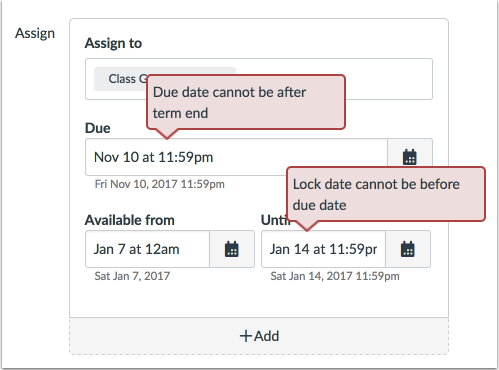Click the 'Due date cannot be after term end' tooltip
The image size is (499, 370).
tap(246, 102)
